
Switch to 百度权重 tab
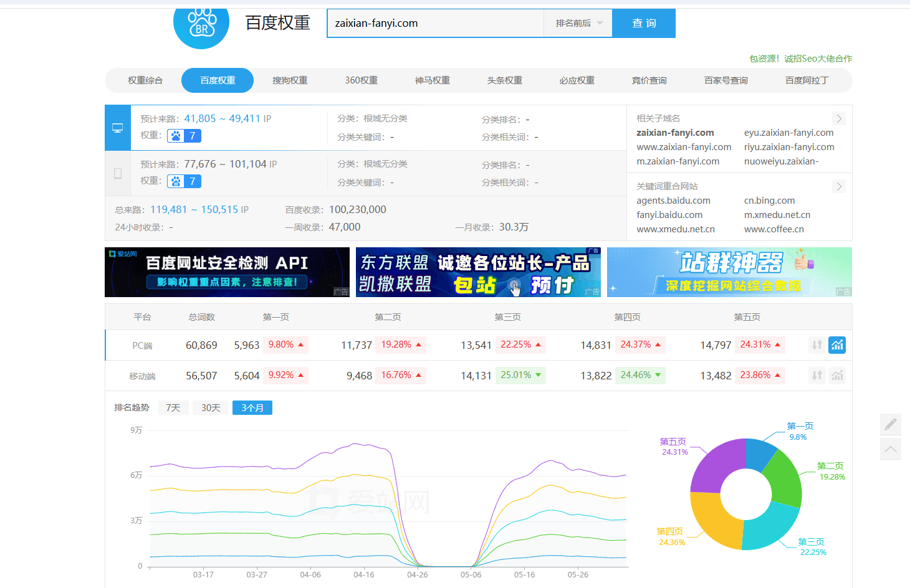(218, 80)
